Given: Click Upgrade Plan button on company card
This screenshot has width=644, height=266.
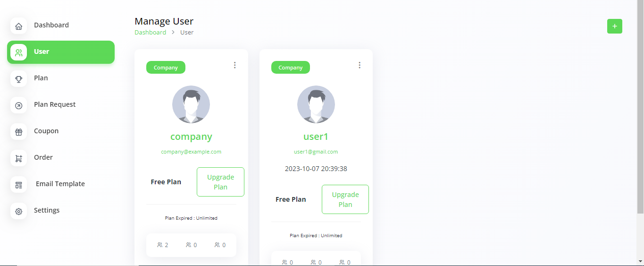Looking at the screenshot, I should pos(220,182).
